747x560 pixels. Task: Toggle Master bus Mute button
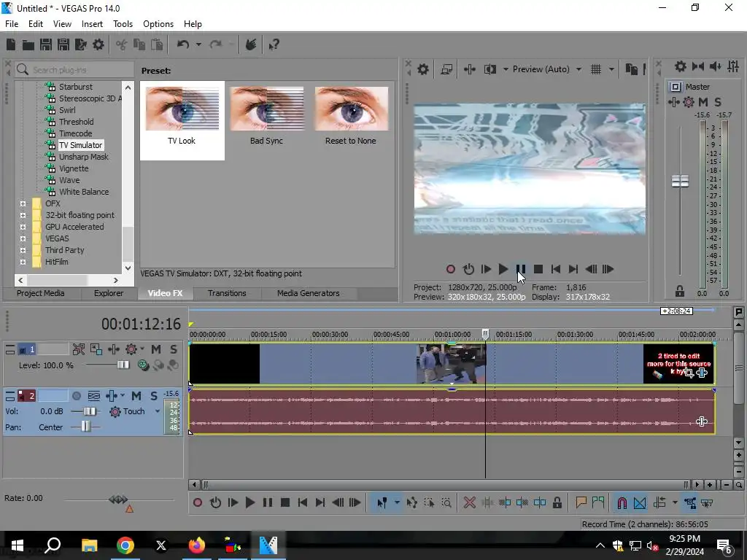coord(703,102)
